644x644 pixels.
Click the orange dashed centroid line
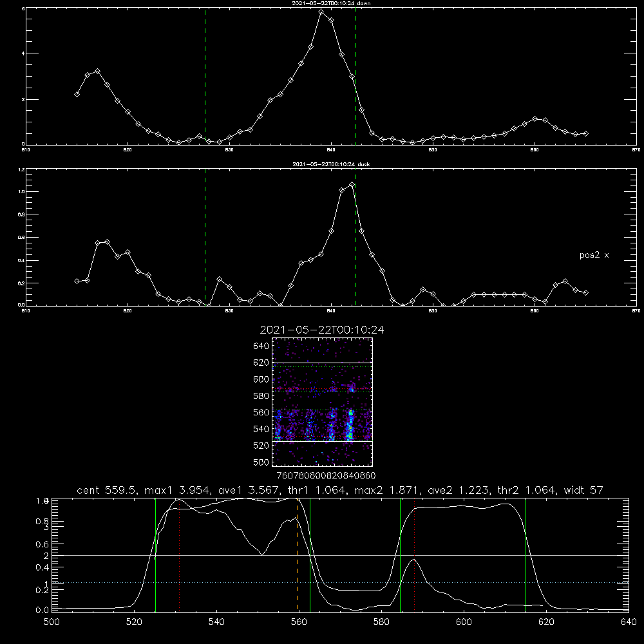coord(297,555)
